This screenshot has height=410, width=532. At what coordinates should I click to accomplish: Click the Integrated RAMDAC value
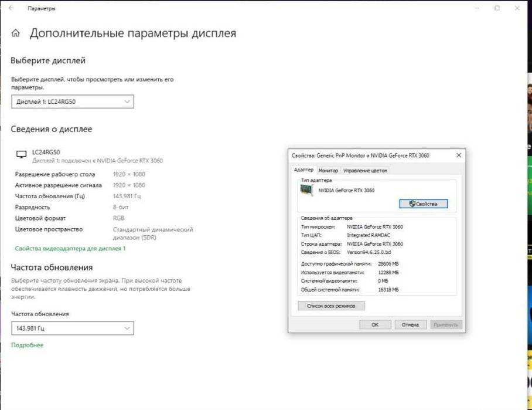click(x=369, y=235)
